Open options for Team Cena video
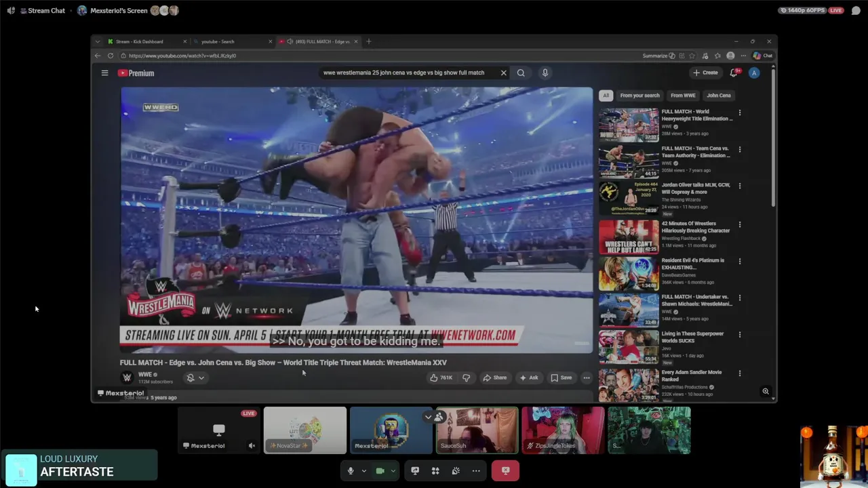 tap(739, 149)
